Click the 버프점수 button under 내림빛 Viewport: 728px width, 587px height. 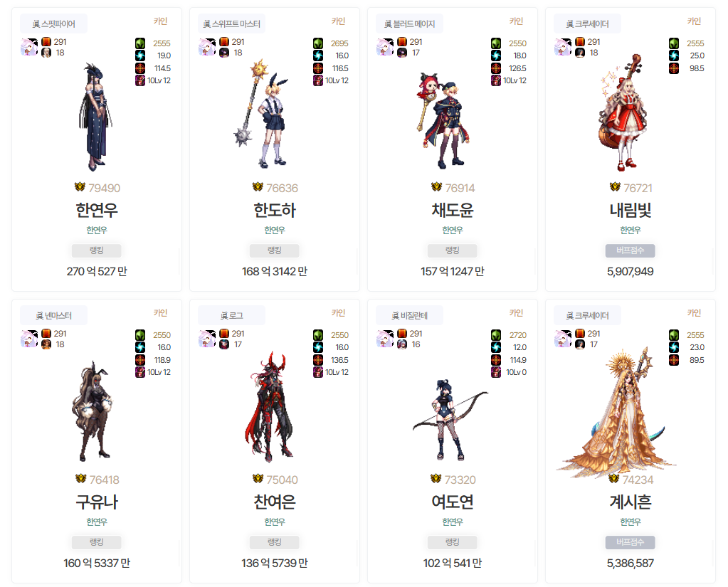(630, 250)
